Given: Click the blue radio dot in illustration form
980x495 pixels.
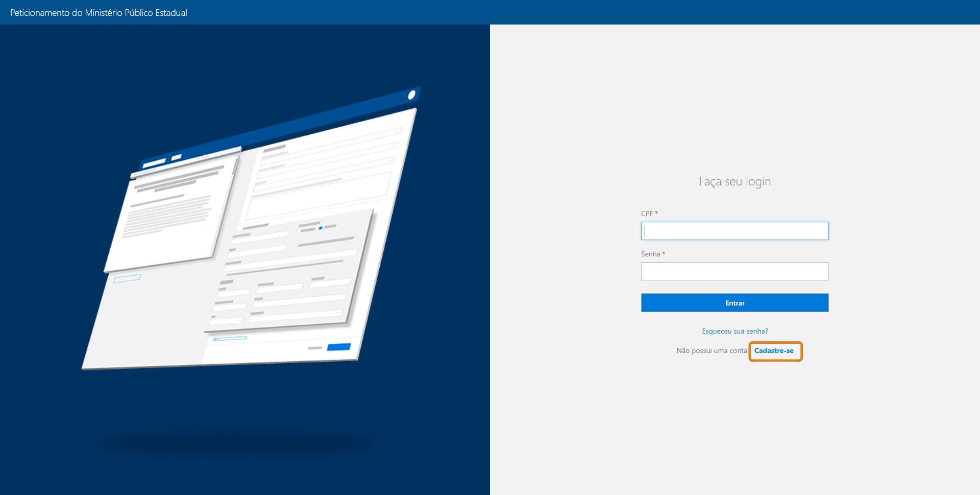Looking at the screenshot, I should [321, 228].
